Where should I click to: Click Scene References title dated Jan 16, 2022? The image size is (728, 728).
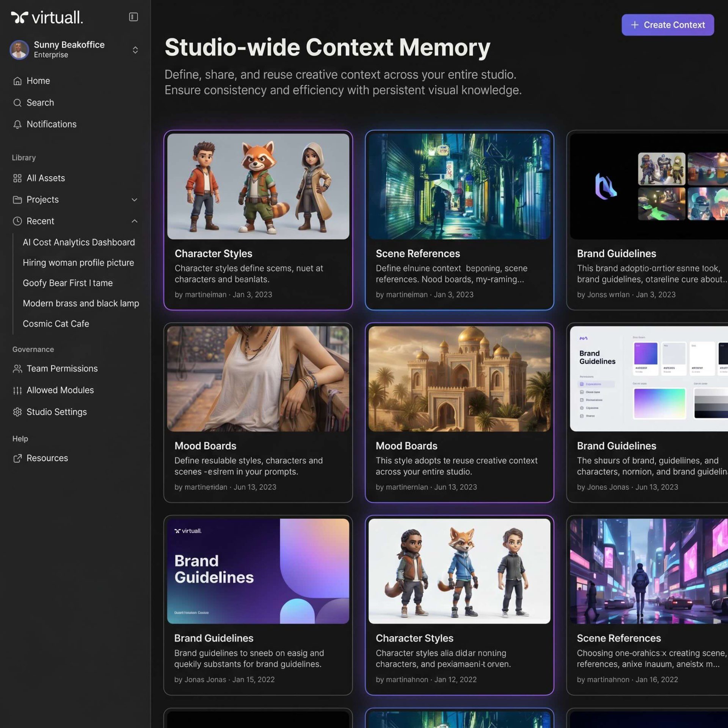(619, 639)
